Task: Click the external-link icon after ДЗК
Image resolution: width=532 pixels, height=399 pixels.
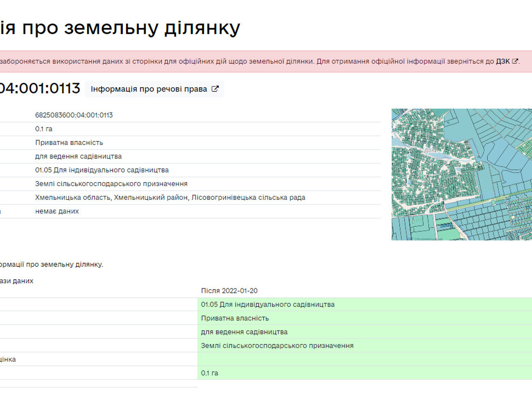Action: pos(515,61)
